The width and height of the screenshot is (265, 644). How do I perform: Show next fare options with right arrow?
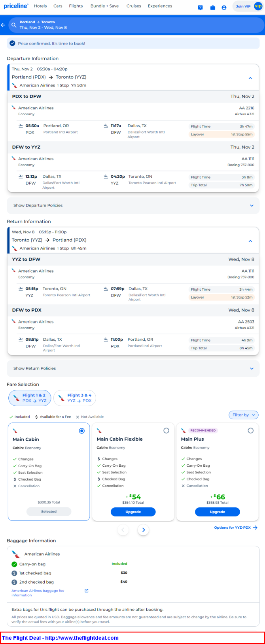pos(144,530)
